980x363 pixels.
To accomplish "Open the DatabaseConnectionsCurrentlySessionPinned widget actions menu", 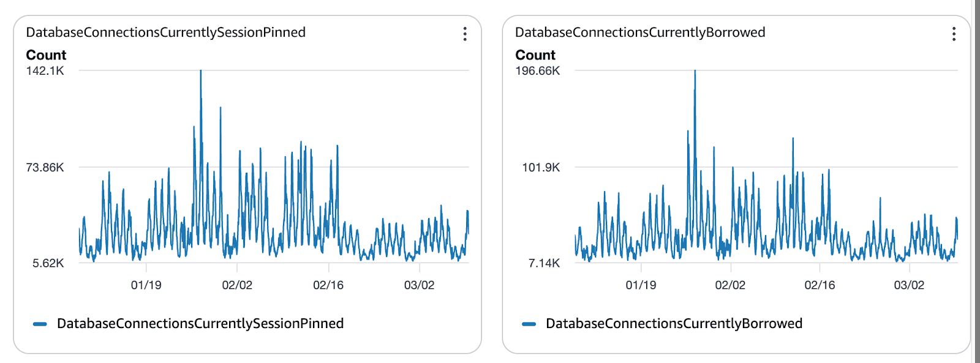I will 465,34.
